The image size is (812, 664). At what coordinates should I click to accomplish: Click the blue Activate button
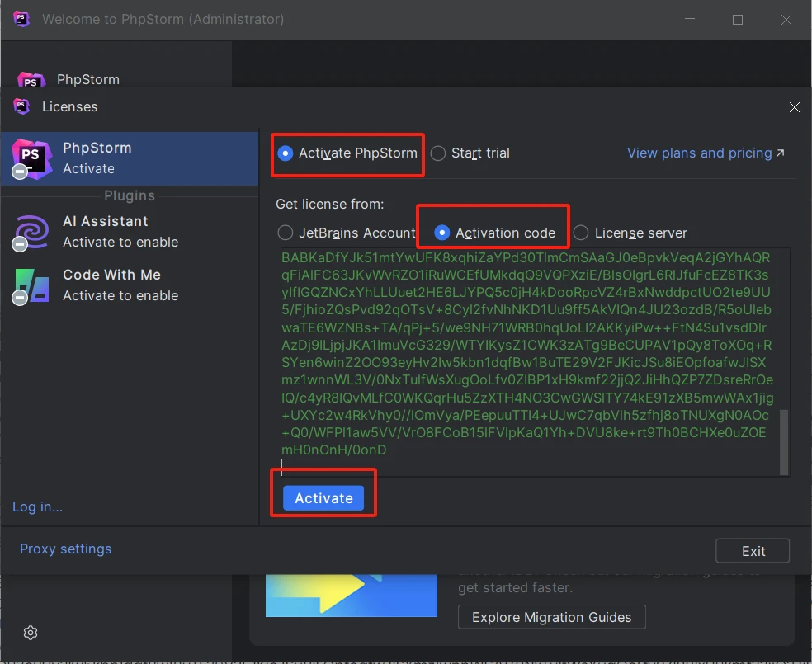click(x=323, y=498)
